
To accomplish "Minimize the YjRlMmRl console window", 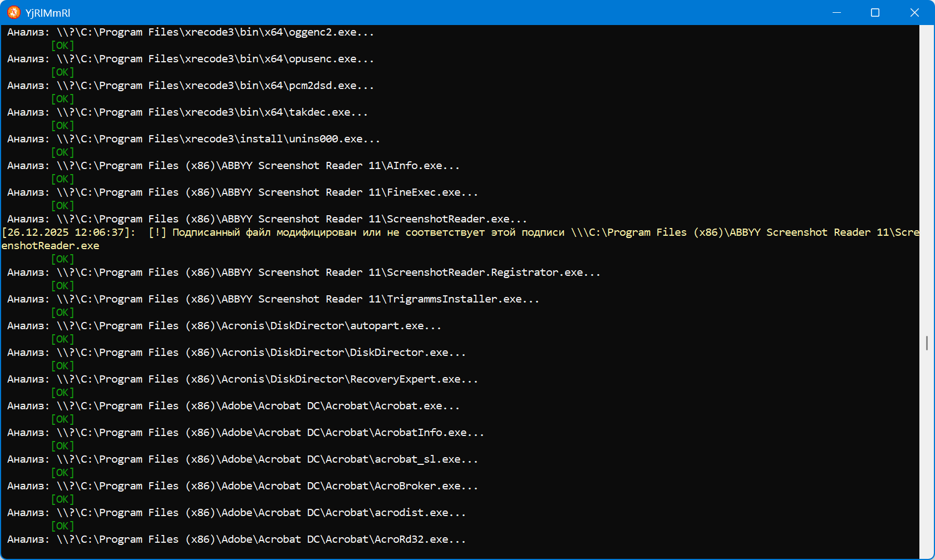I will point(836,12).
